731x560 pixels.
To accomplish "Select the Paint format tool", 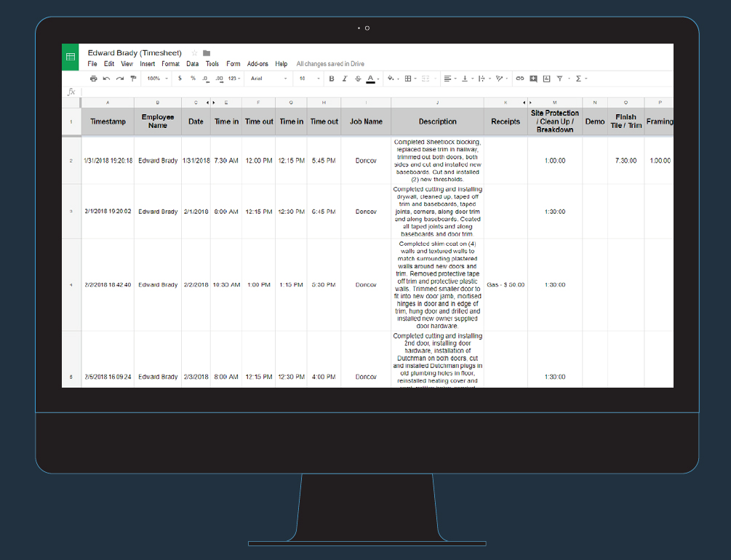I will [x=133, y=79].
